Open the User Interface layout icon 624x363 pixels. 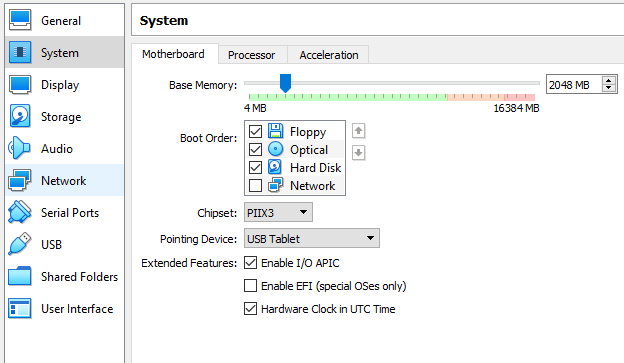pyautogui.click(x=20, y=308)
